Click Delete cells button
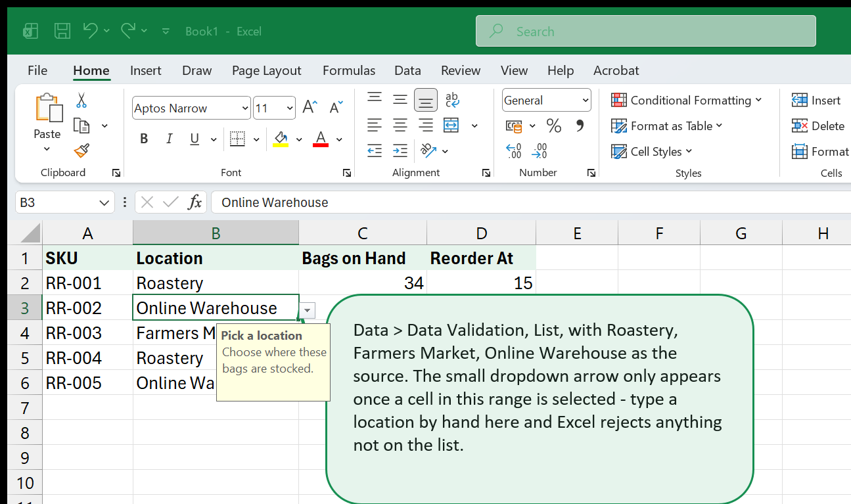Screen dimensions: 851x504 click(x=818, y=126)
